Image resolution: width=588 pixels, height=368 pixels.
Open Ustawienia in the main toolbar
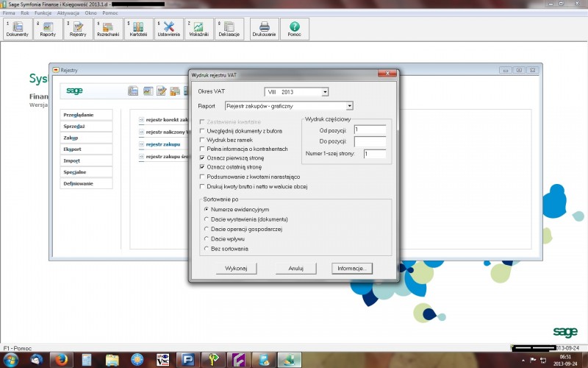(x=169, y=29)
